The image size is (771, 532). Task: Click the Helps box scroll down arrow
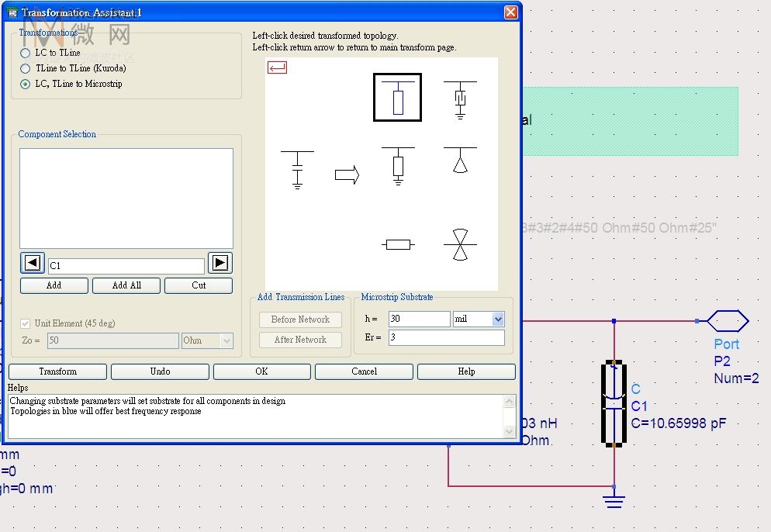tap(510, 432)
